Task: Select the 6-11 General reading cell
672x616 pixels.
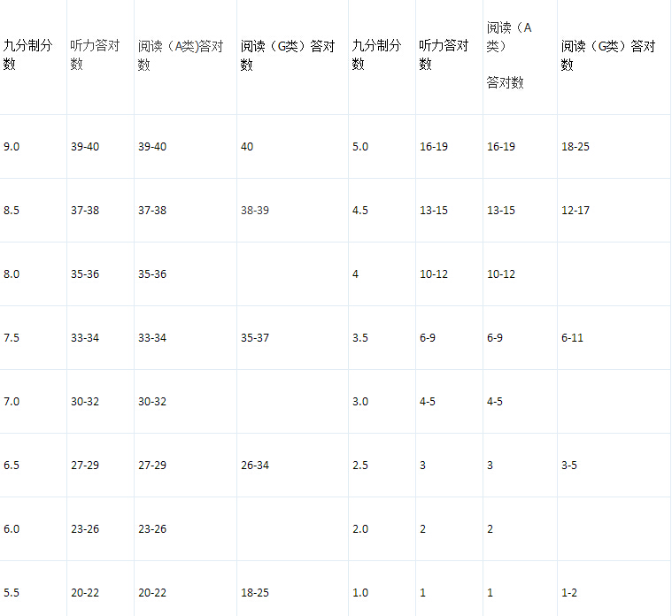Action: coord(572,338)
